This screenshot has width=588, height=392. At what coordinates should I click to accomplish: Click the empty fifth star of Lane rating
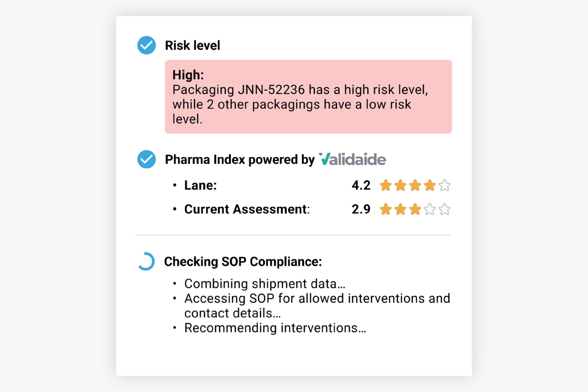(445, 185)
